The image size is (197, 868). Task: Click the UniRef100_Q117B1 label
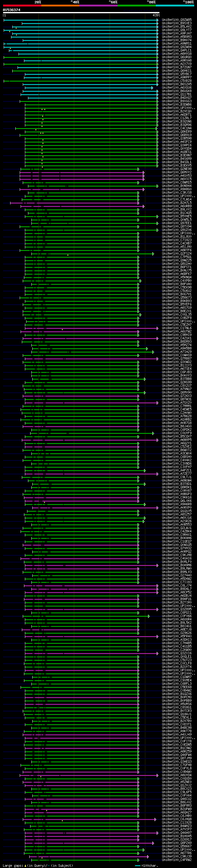coord(177,94)
